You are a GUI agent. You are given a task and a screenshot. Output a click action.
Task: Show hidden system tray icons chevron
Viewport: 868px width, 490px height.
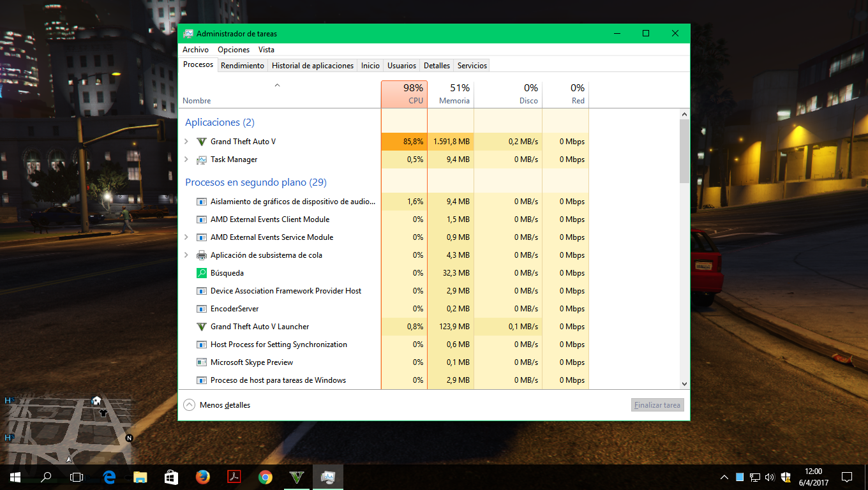[x=724, y=477]
